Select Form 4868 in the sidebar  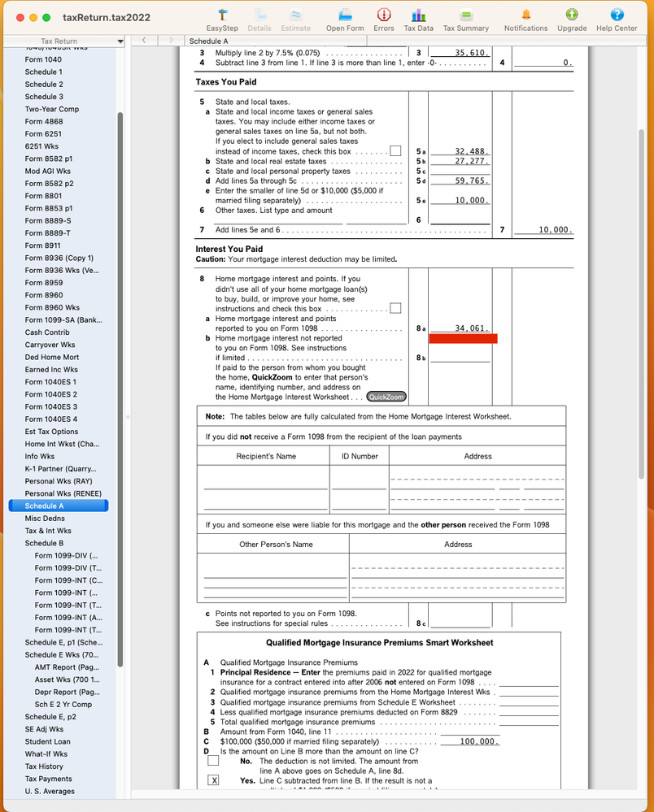click(44, 122)
